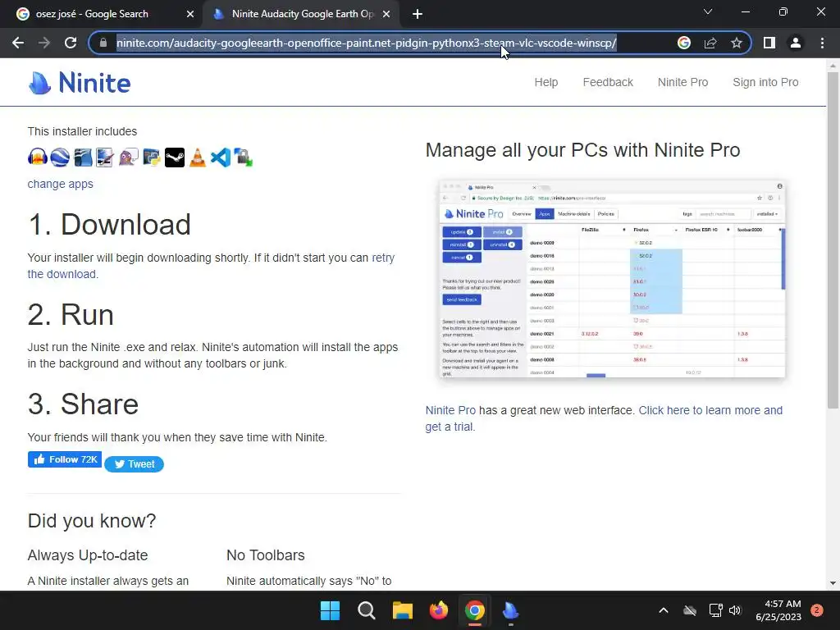Open Chrome three-dot menu
Viewport: 840px width, 630px height.
point(822,43)
